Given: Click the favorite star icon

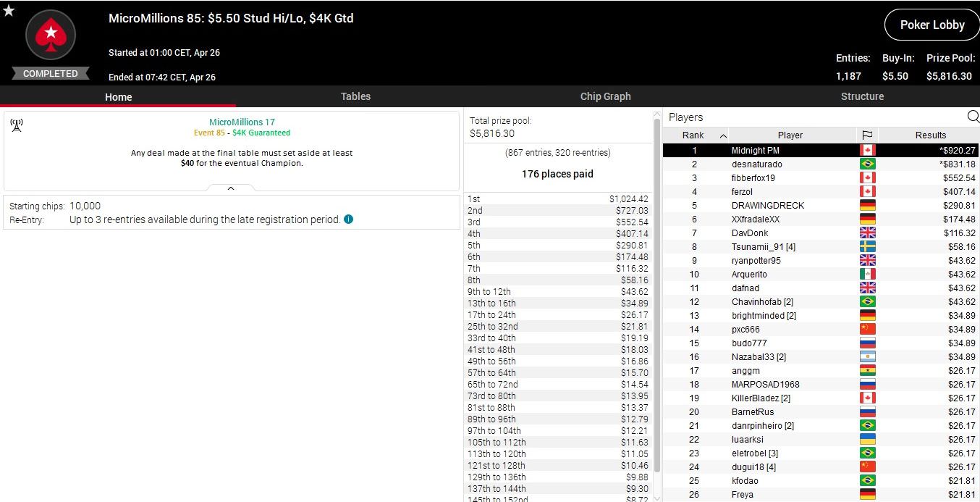Looking at the screenshot, I should coord(9,10).
